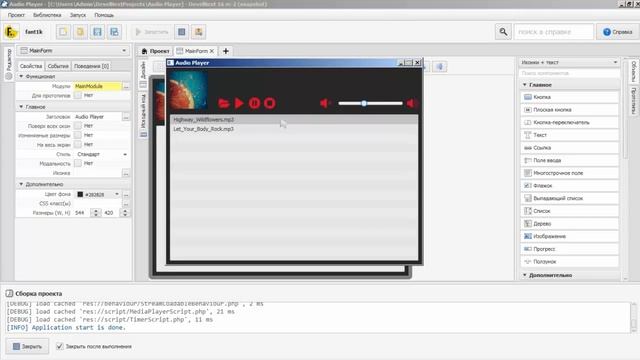Open the Помощь menu
This screenshot has width=640, height=360.
pos(104,15)
